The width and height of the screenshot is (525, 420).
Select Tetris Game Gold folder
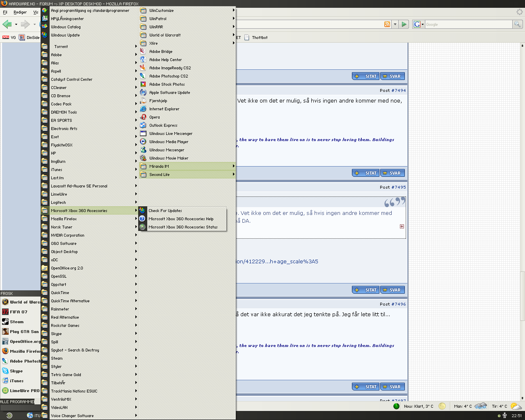89,375
